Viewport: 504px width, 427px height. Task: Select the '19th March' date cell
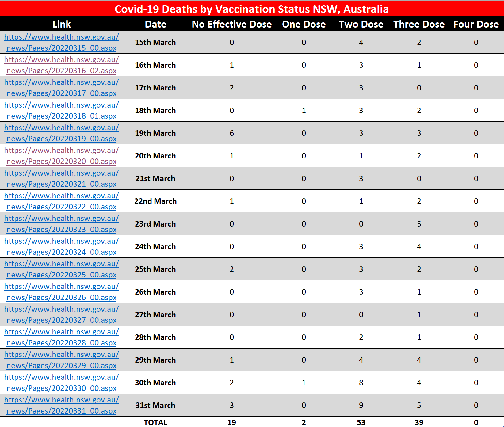click(x=155, y=133)
